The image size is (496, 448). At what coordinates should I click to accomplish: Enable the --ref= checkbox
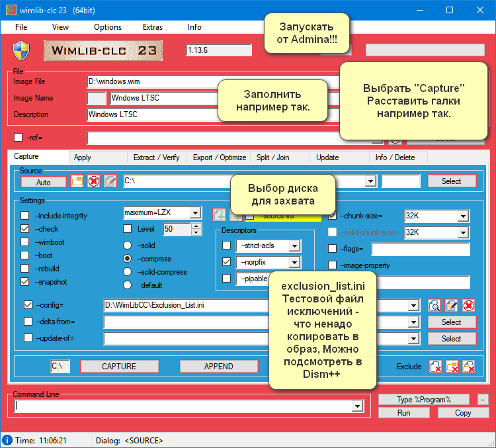18,138
